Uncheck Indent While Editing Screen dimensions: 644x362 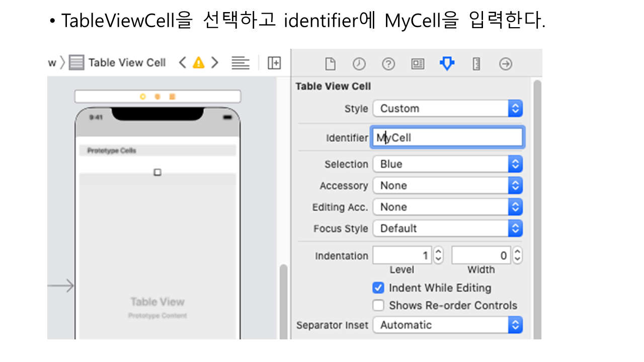[x=378, y=288]
